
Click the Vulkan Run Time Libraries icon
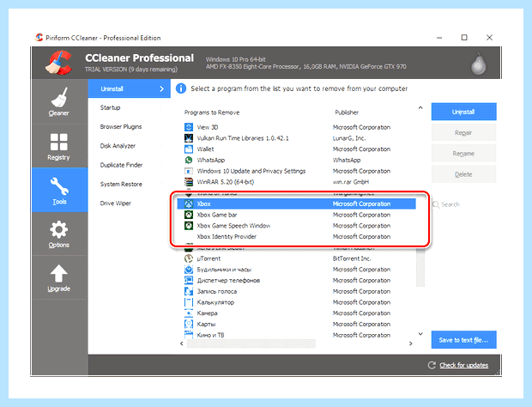(189, 138)
